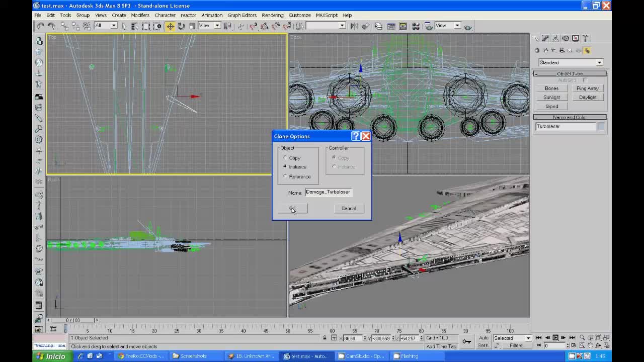This screenshot has width=644, height=362.
Task: Click the Biped button
Action: click(x=551, y=107)
